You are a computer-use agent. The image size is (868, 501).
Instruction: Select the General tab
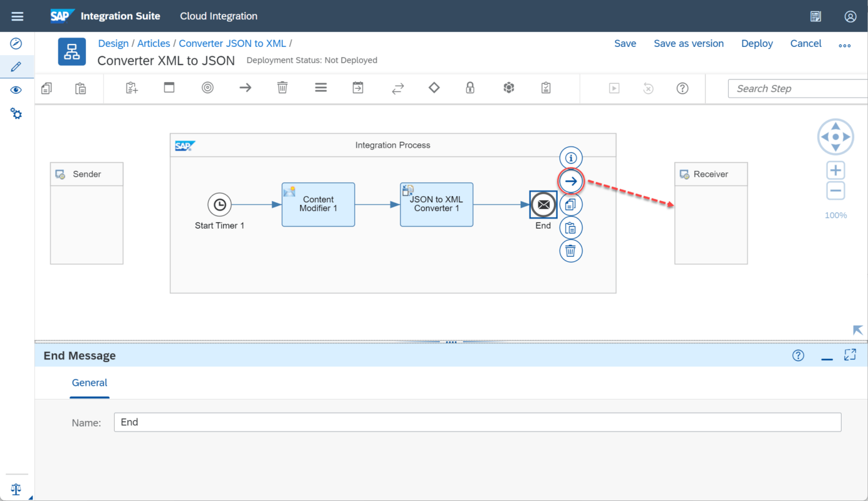tap(90, 383)
